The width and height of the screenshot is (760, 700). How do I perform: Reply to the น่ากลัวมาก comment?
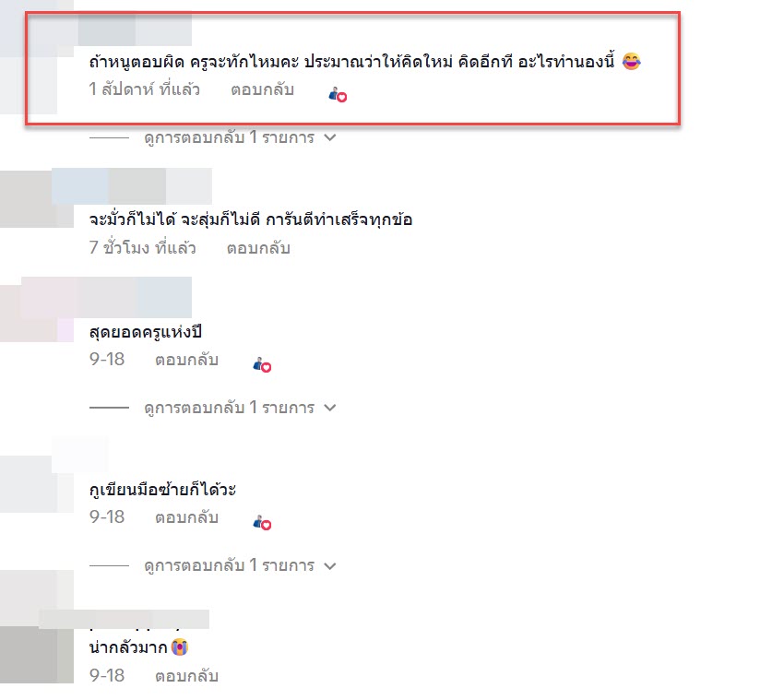tap(186, 676)
